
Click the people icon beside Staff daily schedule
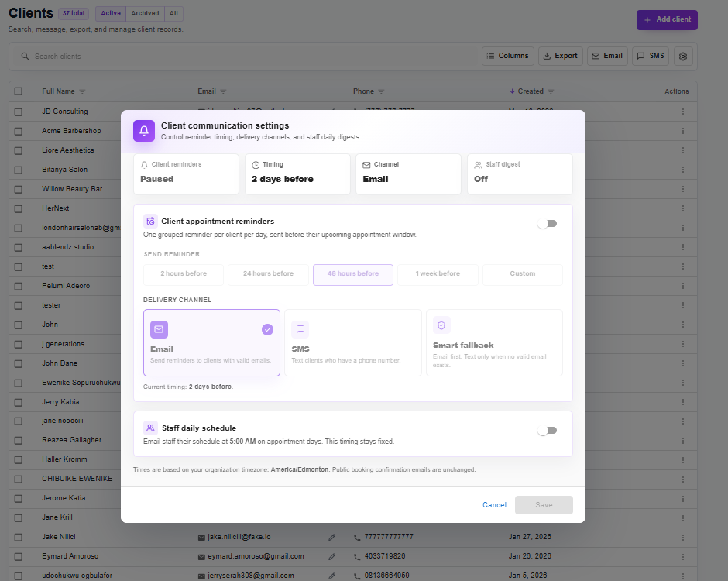coord(150,428)
